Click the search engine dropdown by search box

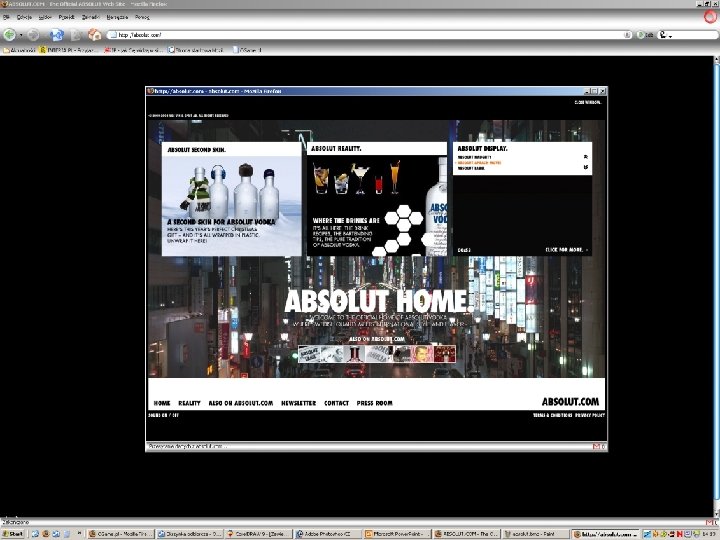(664, 35)
